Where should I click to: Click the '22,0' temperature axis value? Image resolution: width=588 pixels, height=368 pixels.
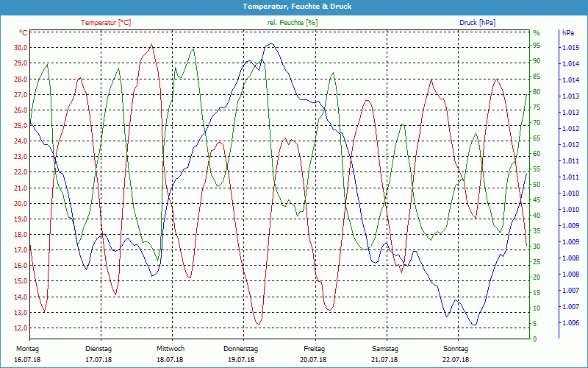pos(21,172)
